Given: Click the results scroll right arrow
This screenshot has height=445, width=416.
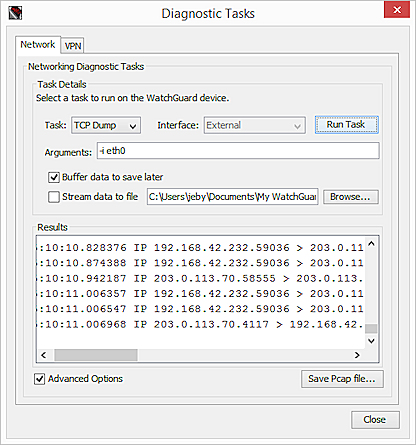Looking at the screenshot, I should tap(357, 355).
